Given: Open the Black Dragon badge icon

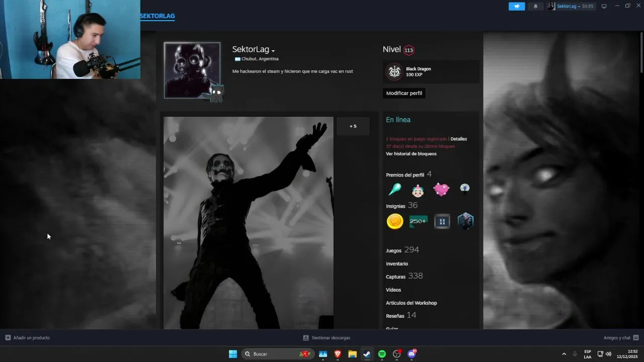Looking at the screenshot, I should tap(394, 71).
